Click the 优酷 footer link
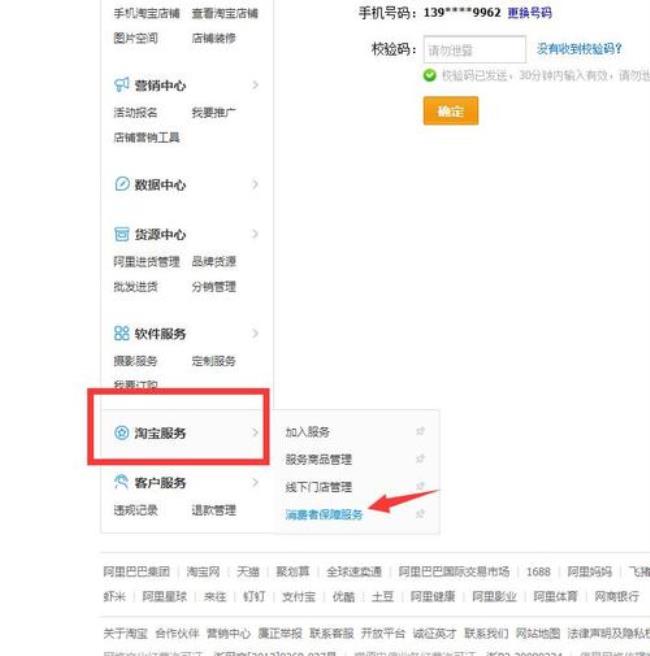Image resolution: width=650 pixels, height=656 pixels. coord(343,596)
